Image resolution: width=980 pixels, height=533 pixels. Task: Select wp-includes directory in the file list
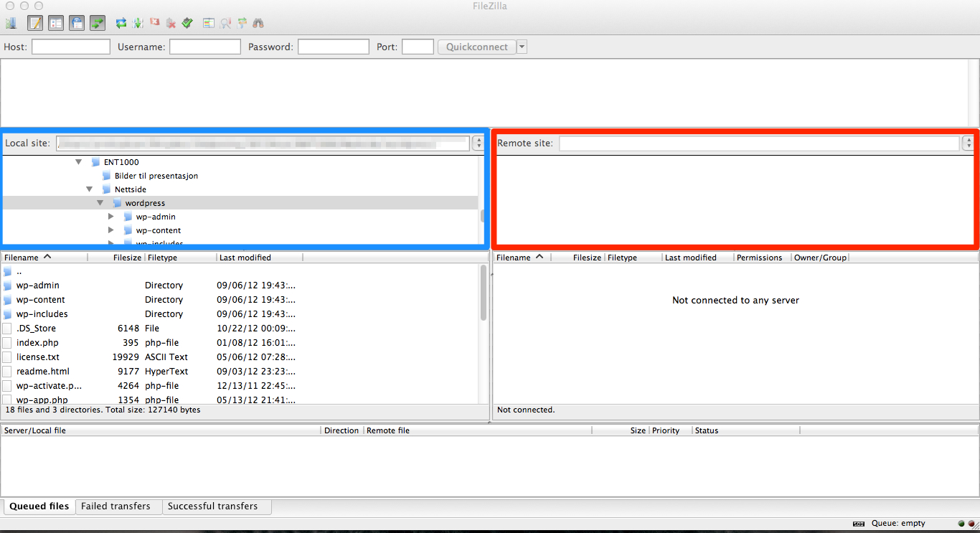(x=240, y=314)
